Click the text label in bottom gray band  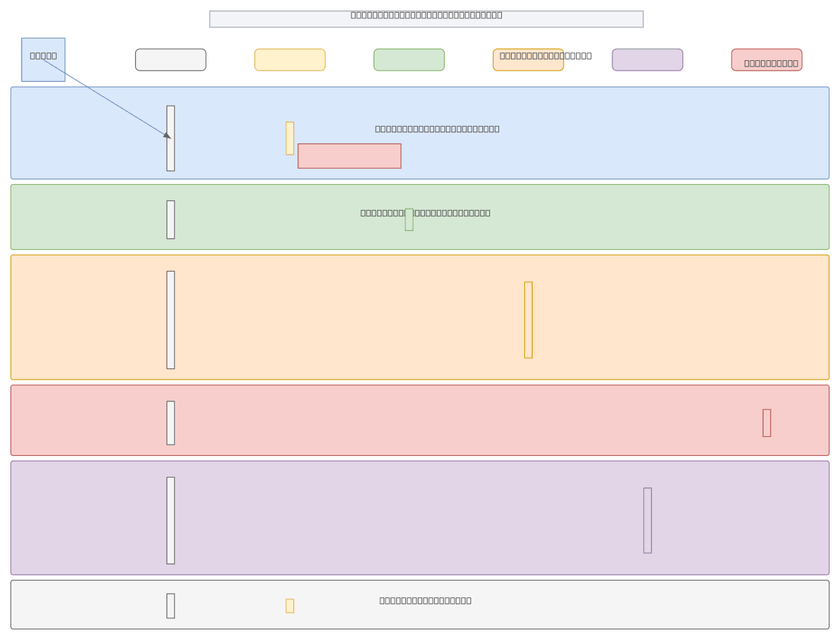(x=426, y=600)
